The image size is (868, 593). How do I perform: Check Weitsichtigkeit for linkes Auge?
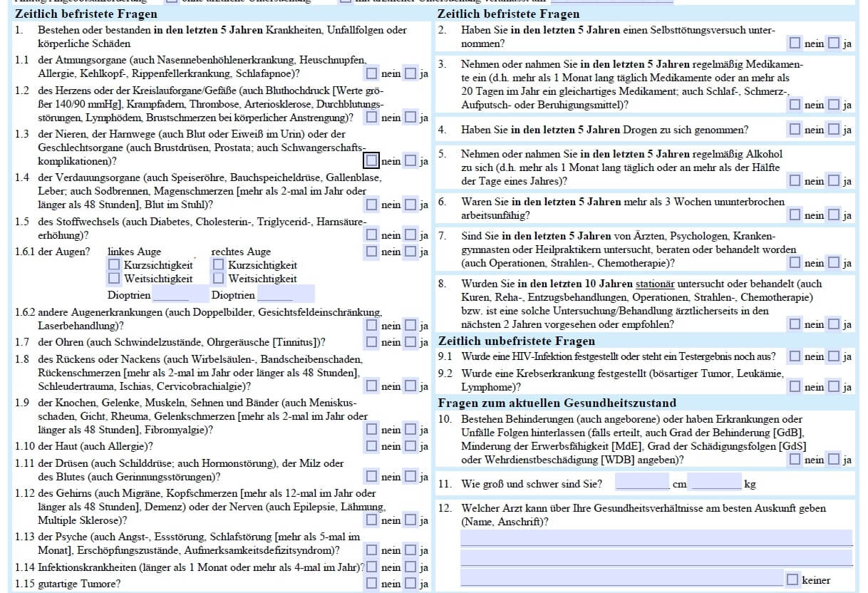[x=114, y=278]
